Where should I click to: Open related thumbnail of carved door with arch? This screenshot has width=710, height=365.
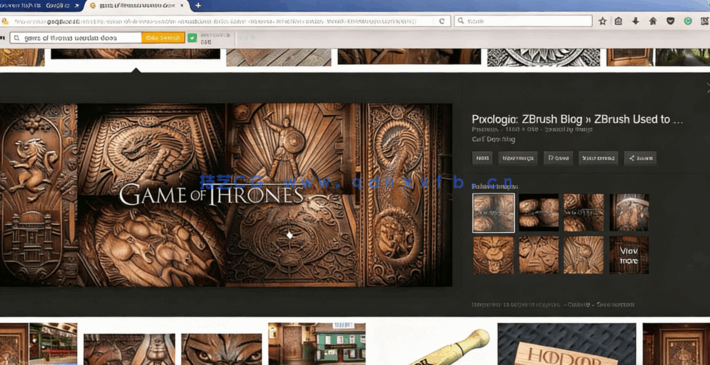[x=629, y=213]
